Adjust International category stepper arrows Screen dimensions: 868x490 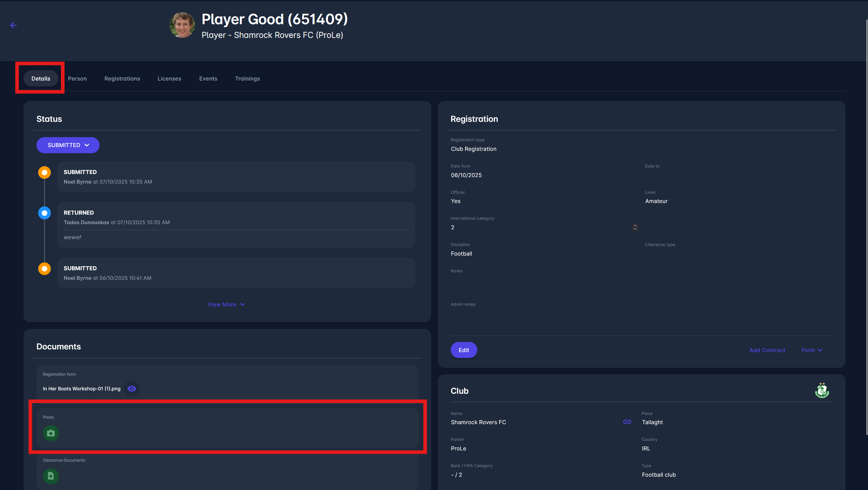tap(635, 227)
